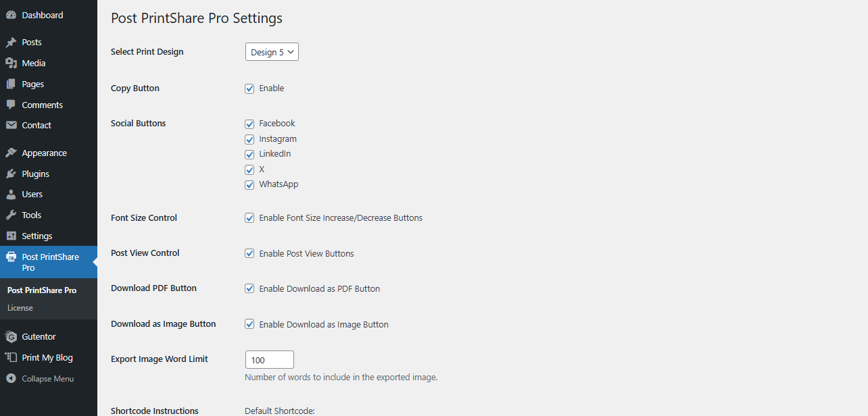Open the License submenu item
This screenshot has width=868, height=416.
(20, 308)
